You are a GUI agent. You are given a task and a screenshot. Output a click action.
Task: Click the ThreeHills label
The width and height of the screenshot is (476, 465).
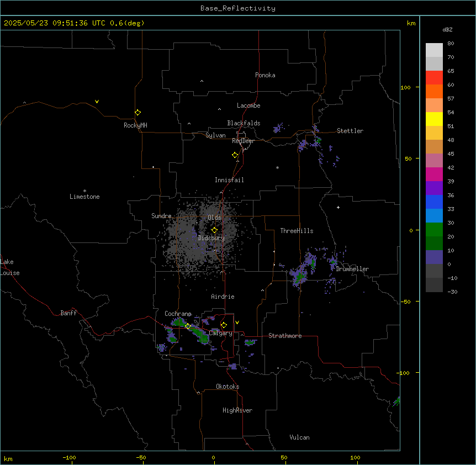point(297,231)
